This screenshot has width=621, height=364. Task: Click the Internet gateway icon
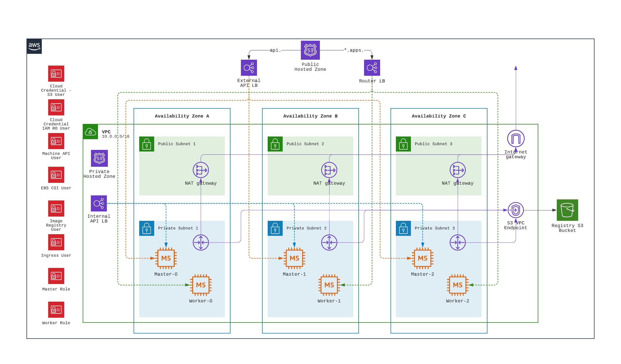coord(516,138)
